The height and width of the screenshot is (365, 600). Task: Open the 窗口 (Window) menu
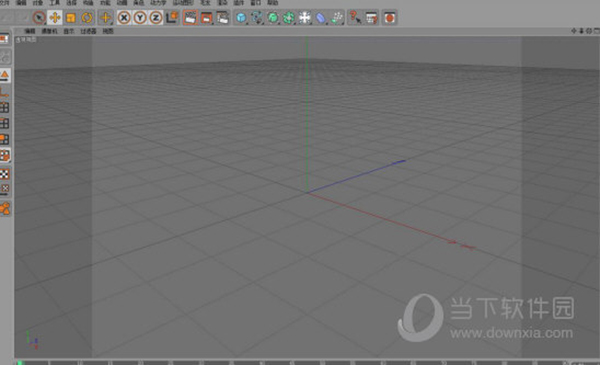255,3
